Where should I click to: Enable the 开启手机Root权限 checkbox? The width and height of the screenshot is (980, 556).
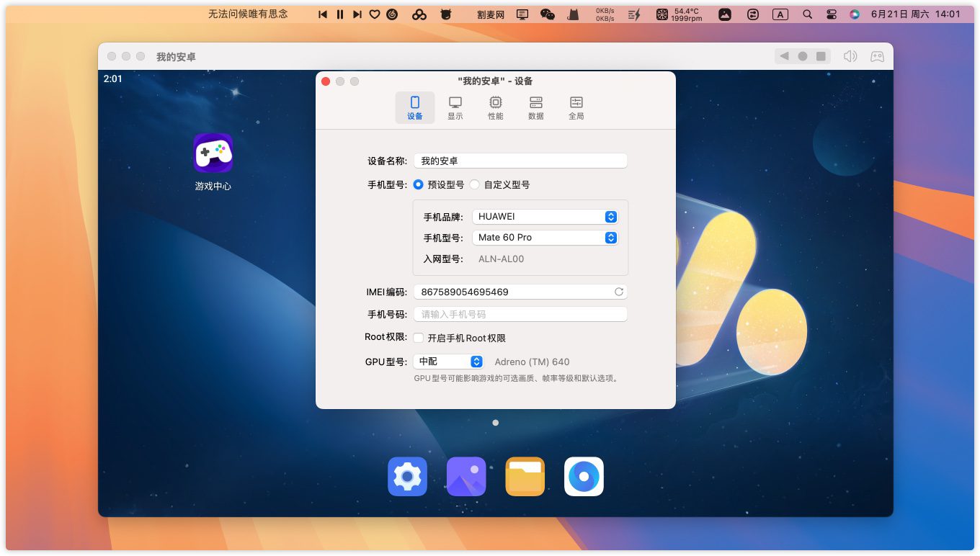tap(419, 338)
